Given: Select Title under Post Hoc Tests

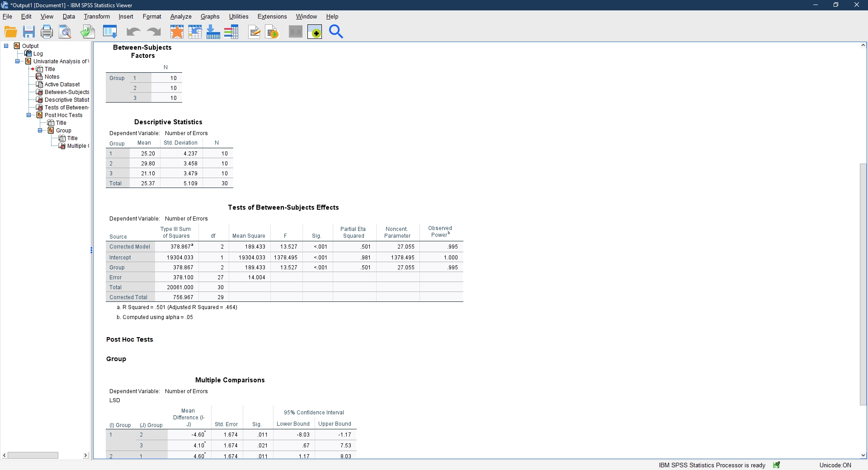Looking at the screenshot, I should [x=61, y=122].
